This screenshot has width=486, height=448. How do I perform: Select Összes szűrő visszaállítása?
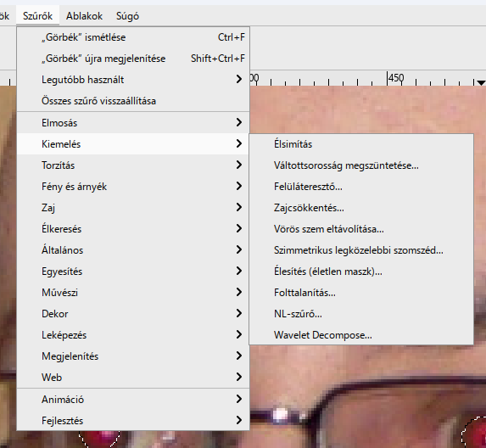[133, 101]
